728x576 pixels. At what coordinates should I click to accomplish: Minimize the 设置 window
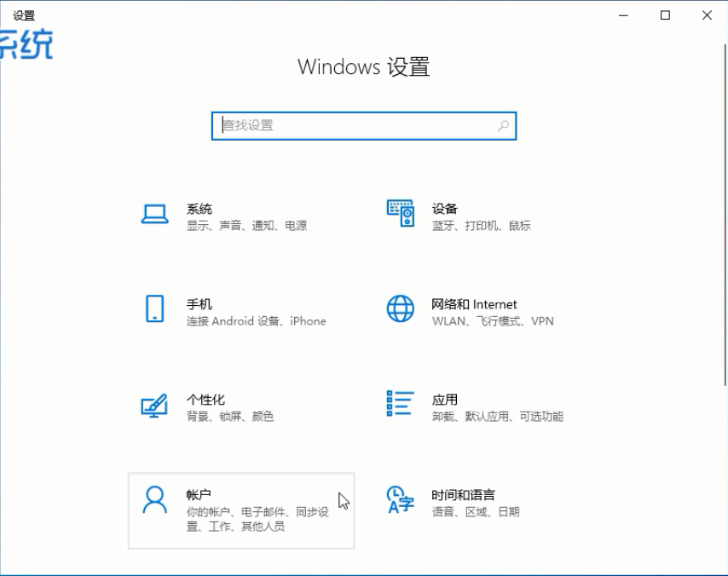[624, 15]
